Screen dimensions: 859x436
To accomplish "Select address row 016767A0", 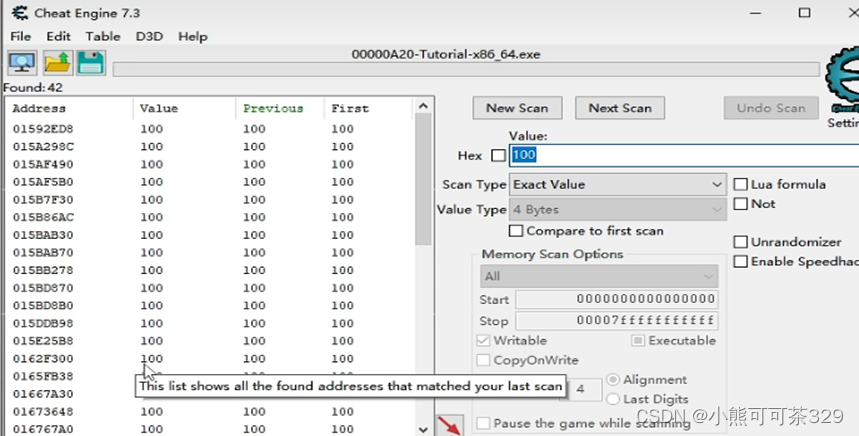I will coord(210,429).
